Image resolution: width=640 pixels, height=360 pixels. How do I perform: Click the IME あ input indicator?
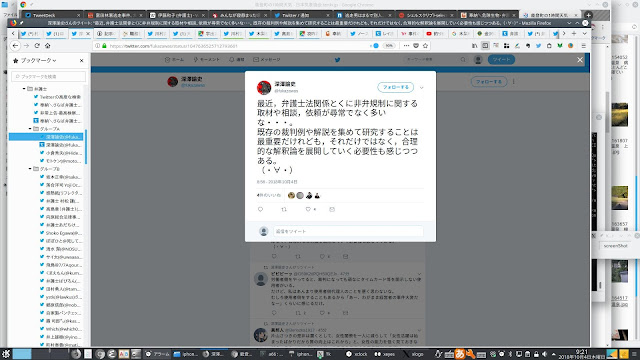[460, 354]
